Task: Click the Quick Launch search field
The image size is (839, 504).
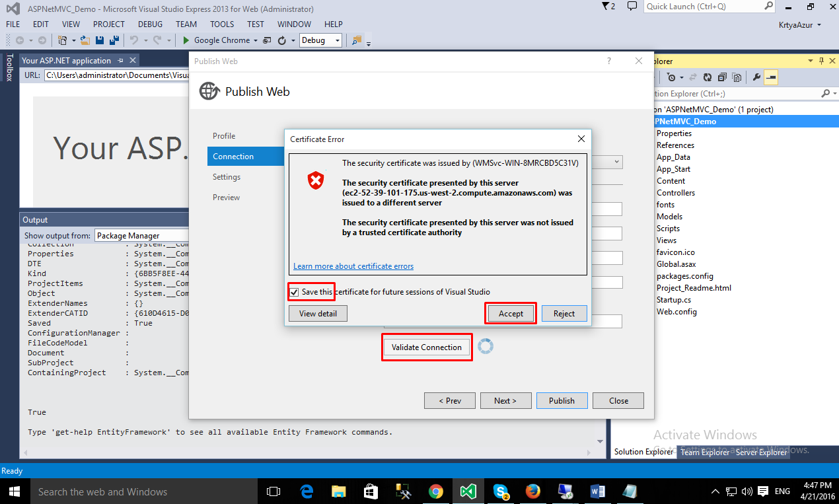Action: coord(710,7)
